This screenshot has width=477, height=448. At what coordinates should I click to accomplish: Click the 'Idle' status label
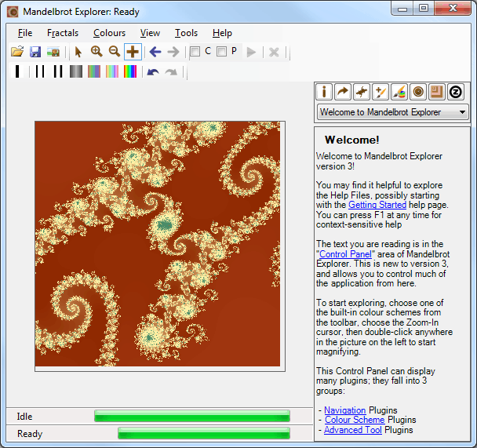click(x=24, y=417)
